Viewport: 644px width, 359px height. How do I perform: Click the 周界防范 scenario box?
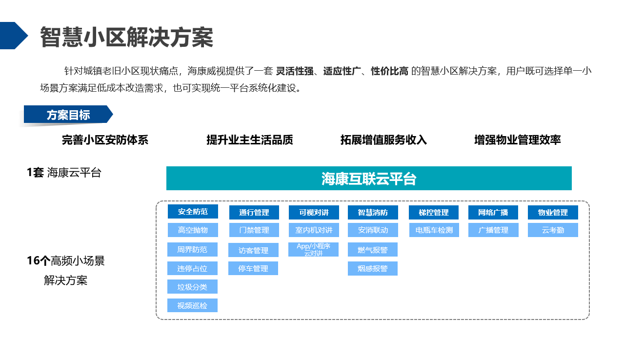(x=193, y=249)
